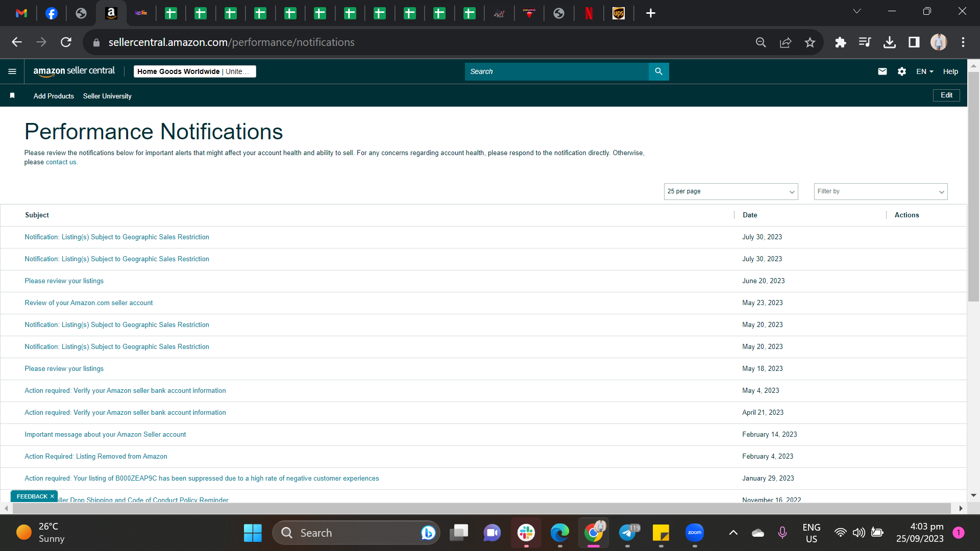Click the Date column header
The height and width of the screenshot is (551, 980).
[x=750, y=215]
